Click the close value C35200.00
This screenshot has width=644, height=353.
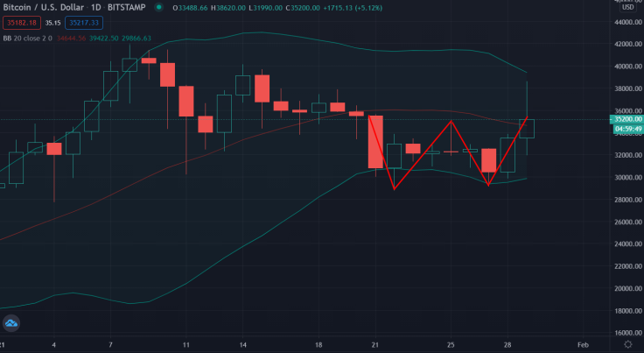point(303,8)
